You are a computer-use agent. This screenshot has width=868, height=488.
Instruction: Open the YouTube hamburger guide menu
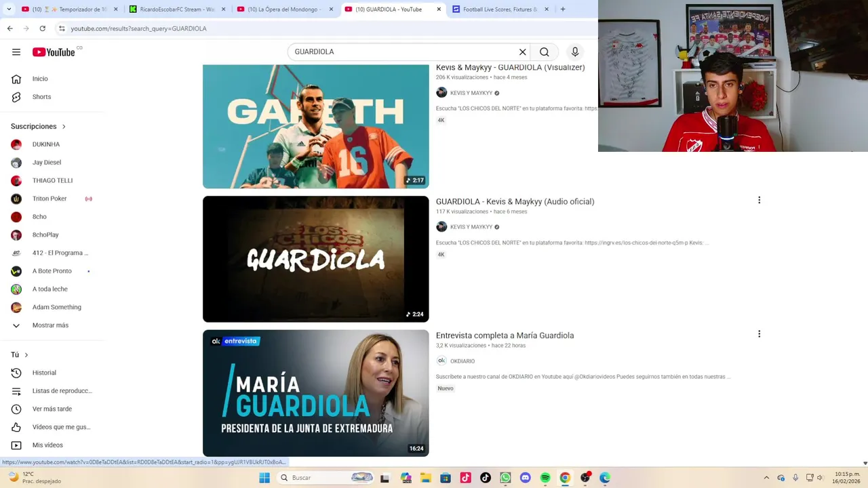[16, 52]
